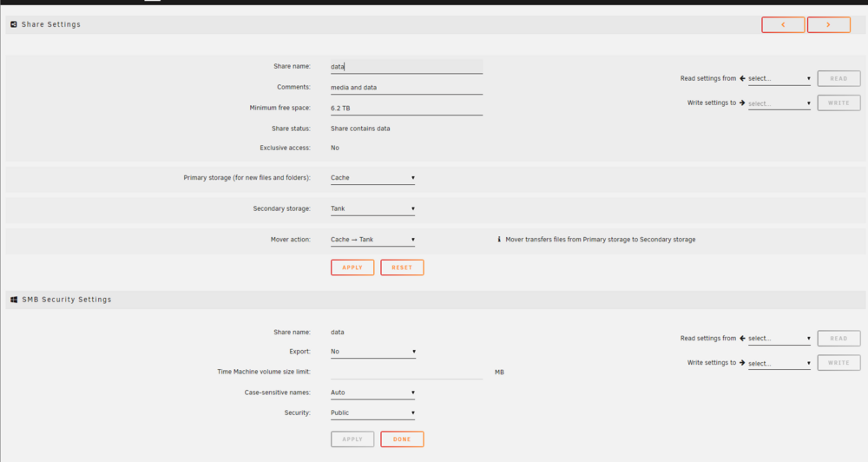This screenshot has width=868, height=462.
Task: Click the 'Primary storage (for new files and folders):' label
Action: point(247,178)
